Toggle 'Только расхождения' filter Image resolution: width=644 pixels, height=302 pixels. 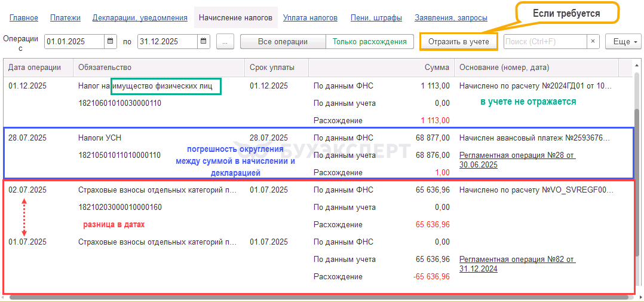click(x=369, y=42)
